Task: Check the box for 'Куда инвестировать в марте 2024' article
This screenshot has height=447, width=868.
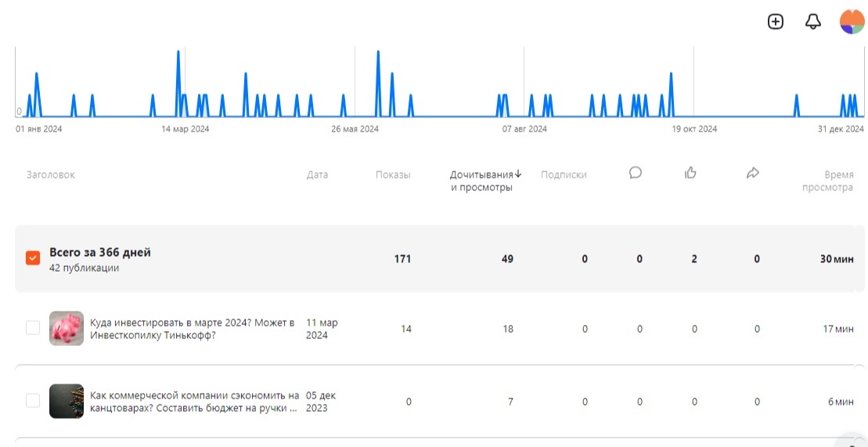Action: pyautogui.click(x=33, y=328)
